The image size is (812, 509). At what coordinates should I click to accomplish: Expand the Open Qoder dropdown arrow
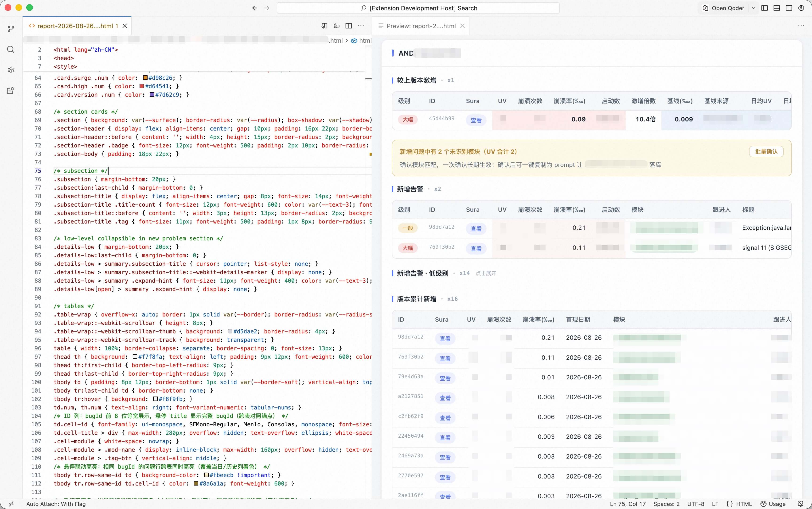click(x=753, y=8)
